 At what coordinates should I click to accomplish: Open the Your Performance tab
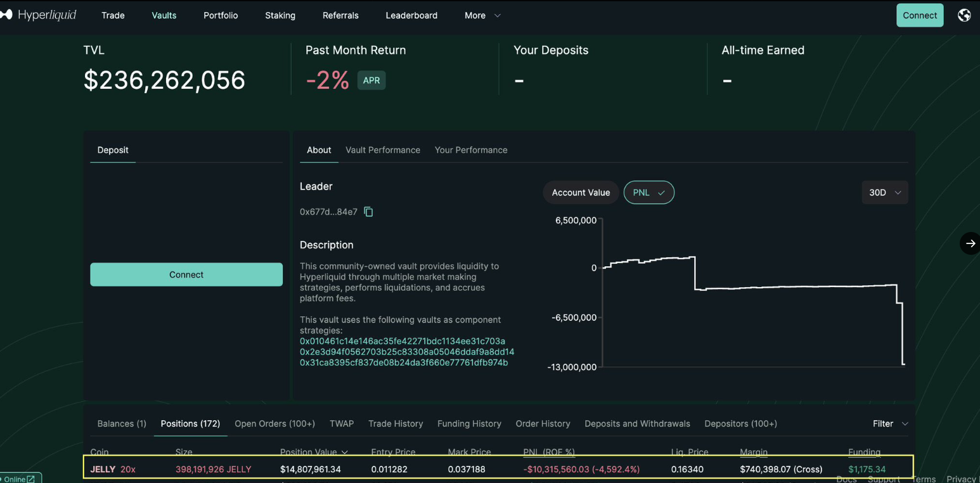pyautogui.click(x=471, y=150)
